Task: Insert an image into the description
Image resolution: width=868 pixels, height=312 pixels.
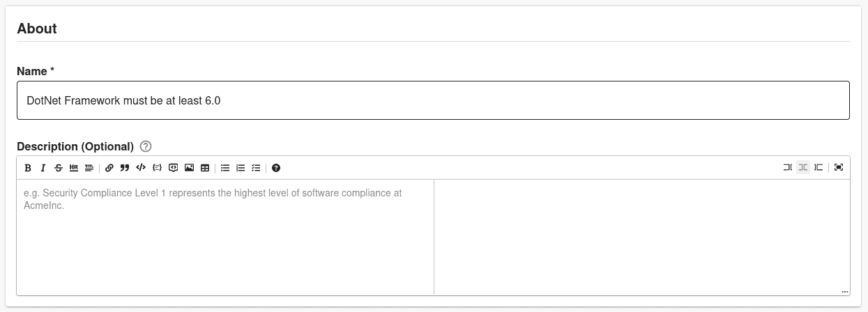Action: (x=189, y=168)
